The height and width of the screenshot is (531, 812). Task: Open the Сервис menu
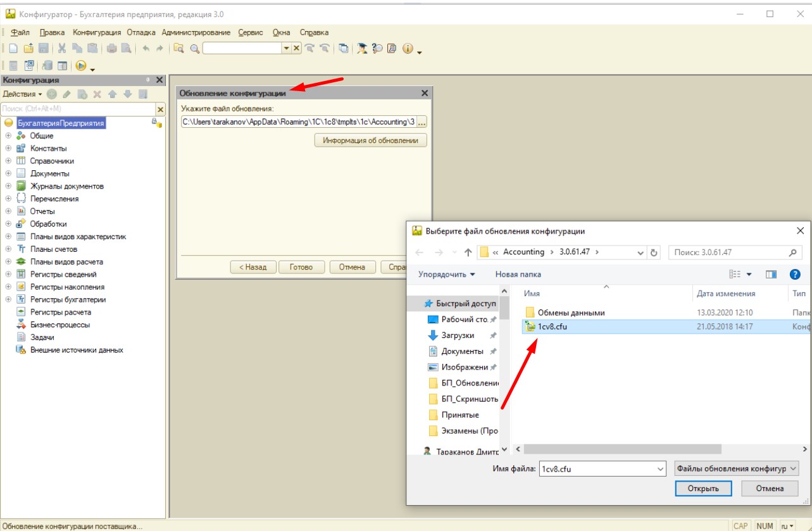pos(251,32)
